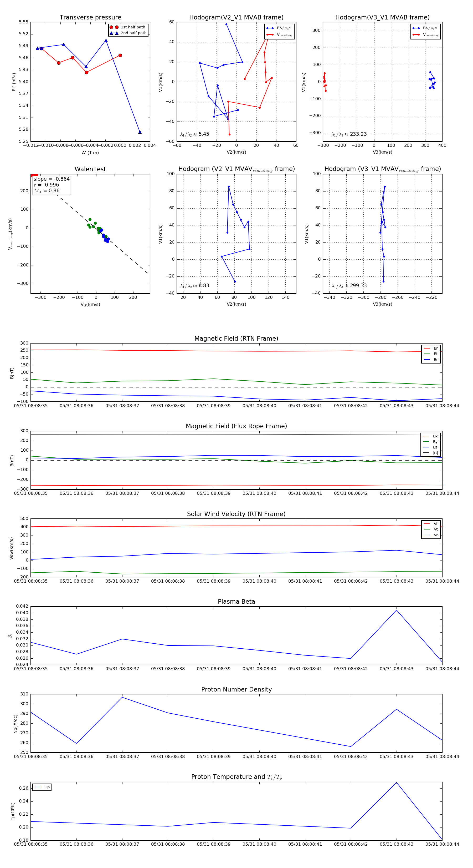Click the '0.042' tick on Plasma Beta axis

point(22,607)
